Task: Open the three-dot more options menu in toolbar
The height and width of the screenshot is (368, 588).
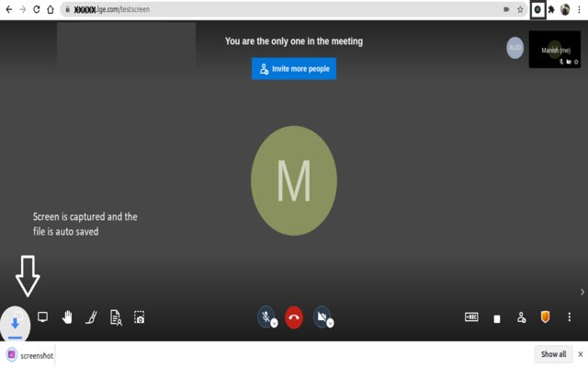Action: point(570,317)
